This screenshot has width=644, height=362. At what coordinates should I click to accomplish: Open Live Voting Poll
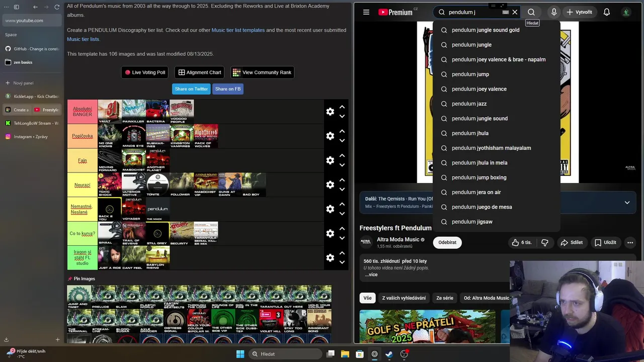point(145,72)
